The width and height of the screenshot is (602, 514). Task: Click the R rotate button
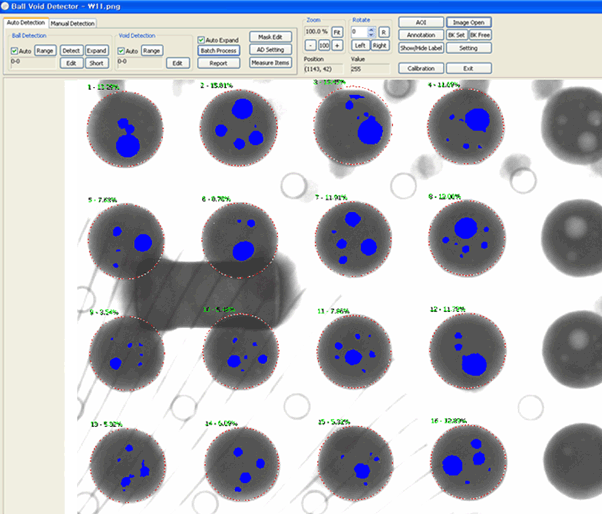[384, 32]
